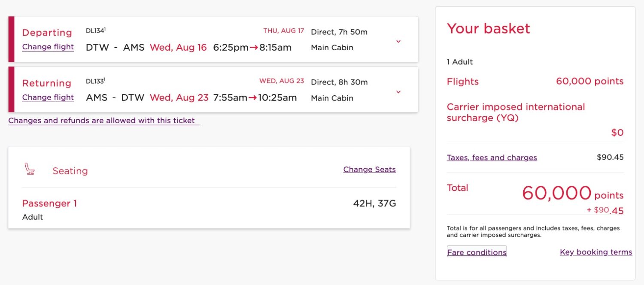Click the red arrow in departing flight times
Image resolution: width=644 pixels, height=285 pixels.
(254, 47)
